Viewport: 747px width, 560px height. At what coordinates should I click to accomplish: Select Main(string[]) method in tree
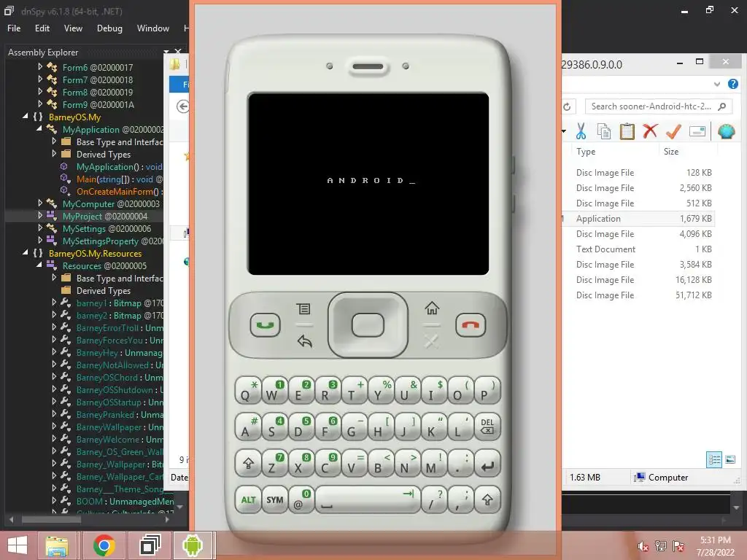(120, 179)
